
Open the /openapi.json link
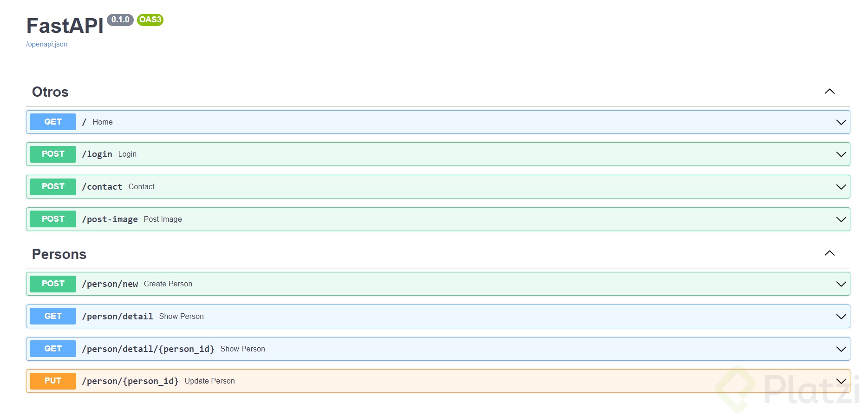46,44
